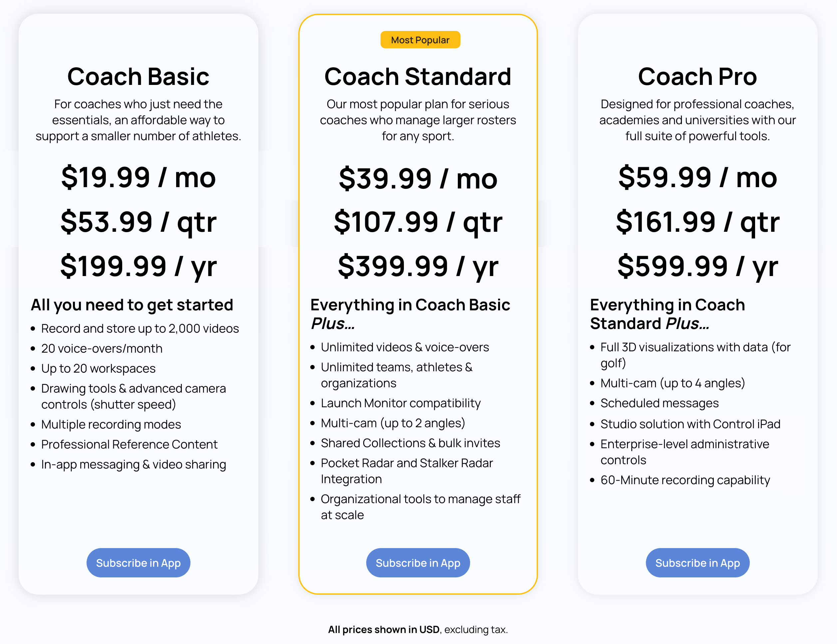This screenshot has width=837, height=644.
Task: Click the Most Popular badge
Action: pyautogui.click(x=420, y=40)
